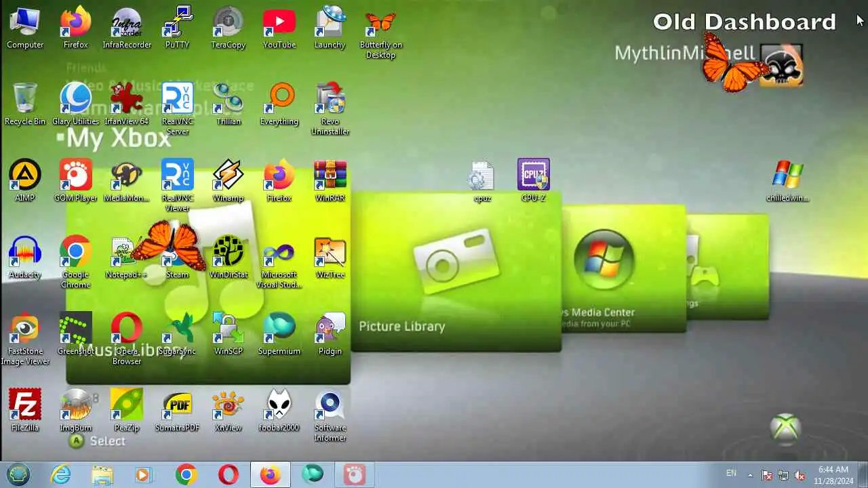Switch to the active Firefox taskbar button

point(271,474)
